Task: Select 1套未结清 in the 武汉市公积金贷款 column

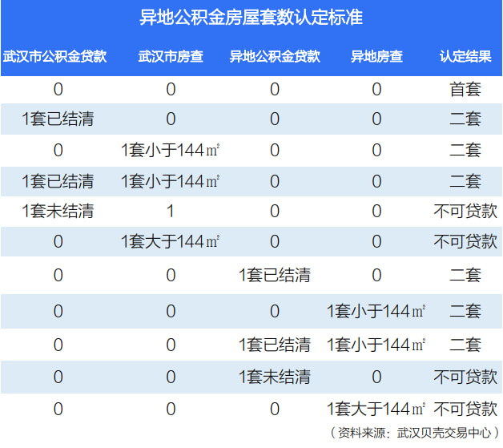Action: point(58,212)
